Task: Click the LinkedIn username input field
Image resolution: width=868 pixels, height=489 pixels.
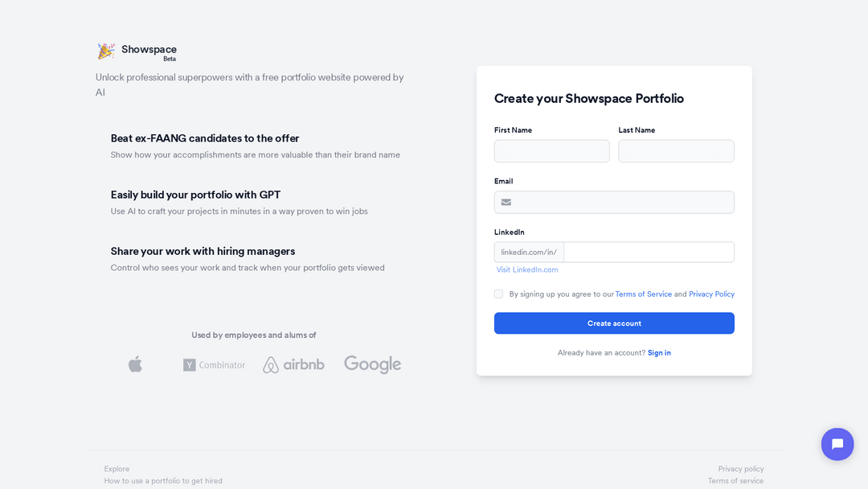Action: click(x=649, y=252)
